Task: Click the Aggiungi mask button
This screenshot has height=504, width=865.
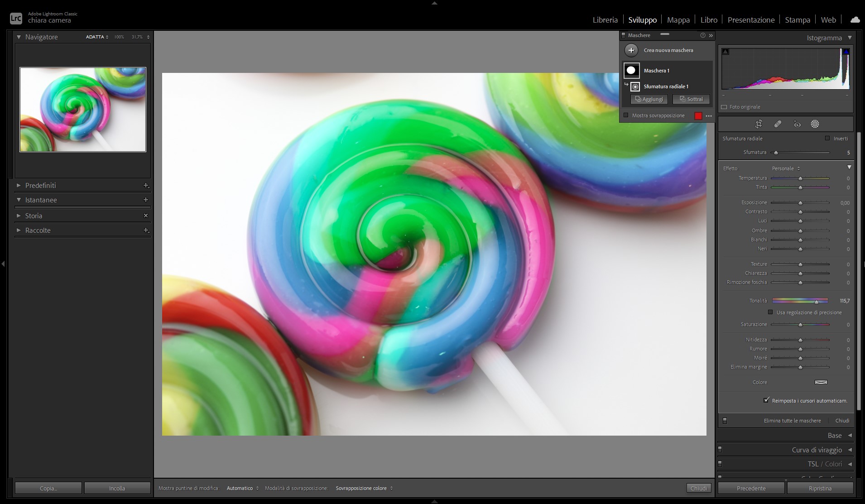Action: (x=649, y=99)
